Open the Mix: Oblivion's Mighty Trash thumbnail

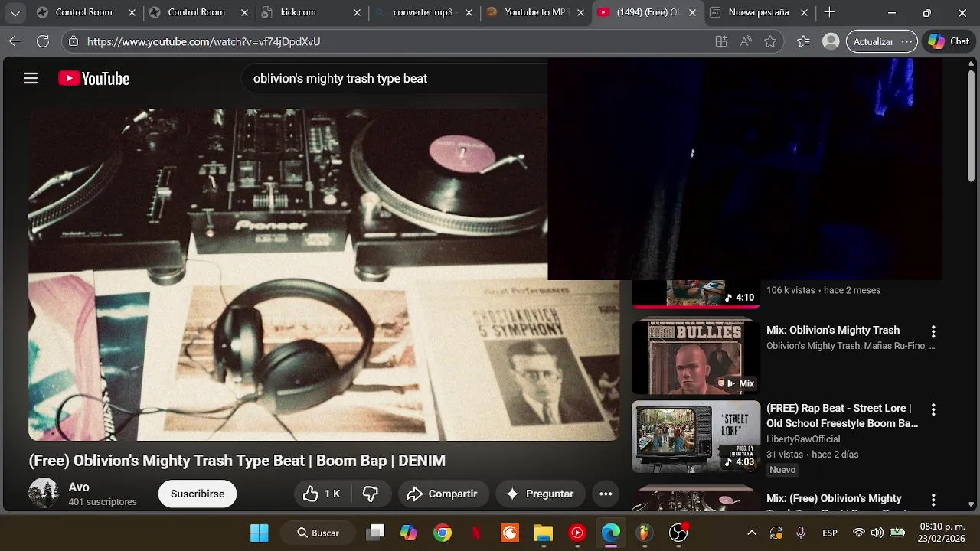(696, 356)
